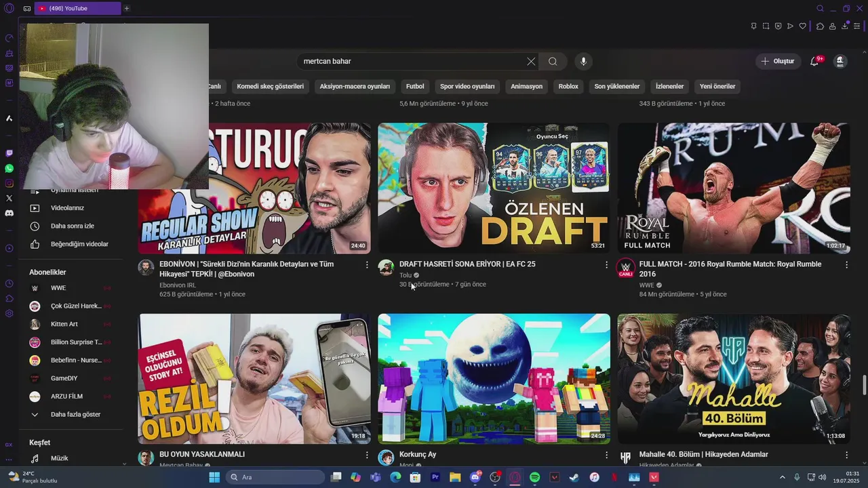Viewport: 868px width, 488px height.
Task: Open Discord in the Opera sidebar
Action: point(9,213)
